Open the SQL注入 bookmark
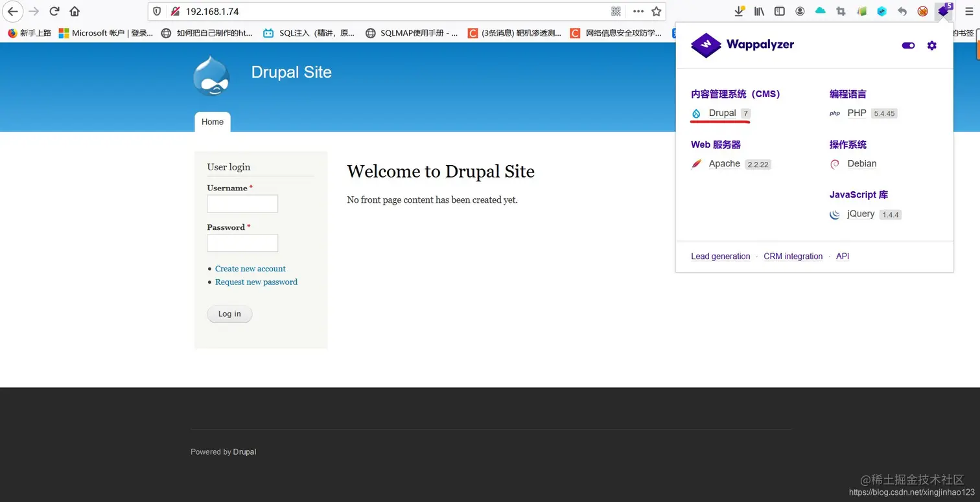 click(x=309, y=33)
